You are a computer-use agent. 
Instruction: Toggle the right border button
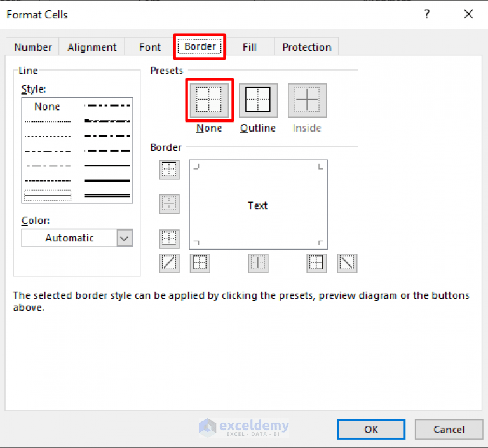[316, 263]
